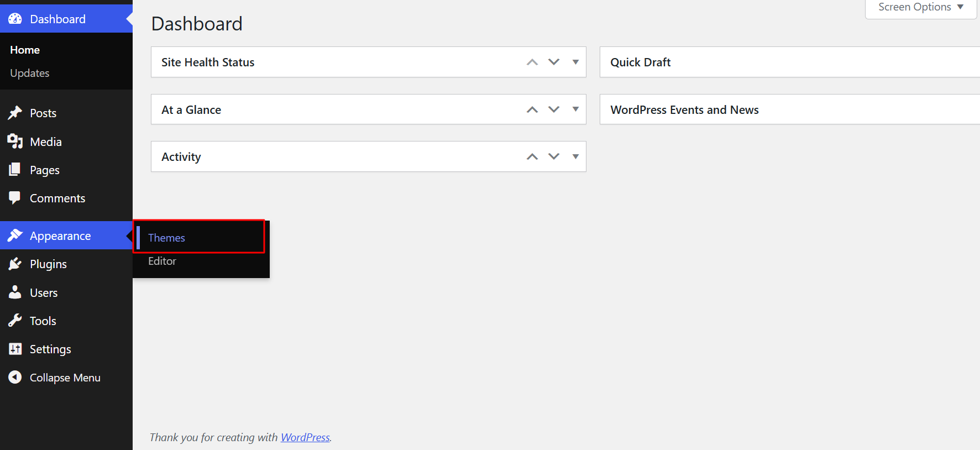Follow the WordPress footer link
Viewport: 980px width, 450px height.
point(305,437)
